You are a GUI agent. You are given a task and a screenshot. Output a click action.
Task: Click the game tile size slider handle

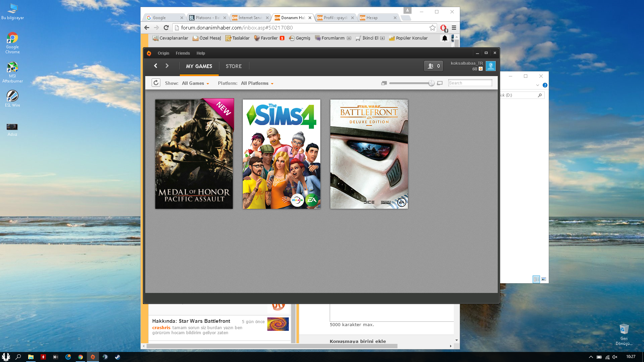pyautogui.click(x=431, y=83)
